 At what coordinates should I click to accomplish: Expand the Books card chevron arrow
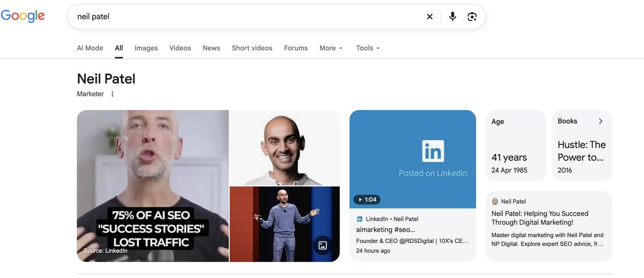coord(600,121)
